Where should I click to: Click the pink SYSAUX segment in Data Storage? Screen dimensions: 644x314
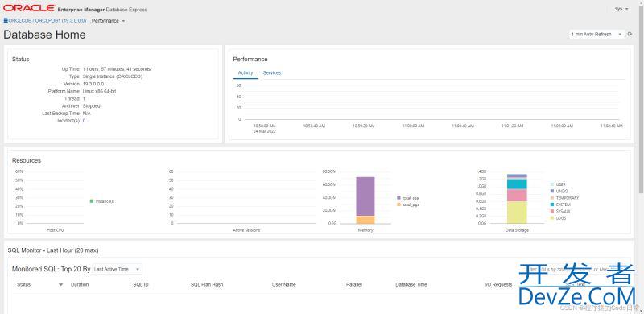coord(517,195)
